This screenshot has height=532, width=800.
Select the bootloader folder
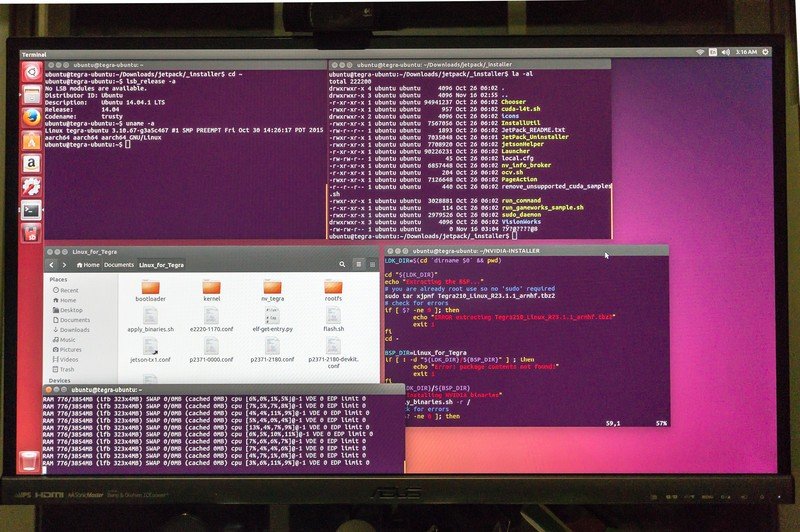click(x=151, y=291)
